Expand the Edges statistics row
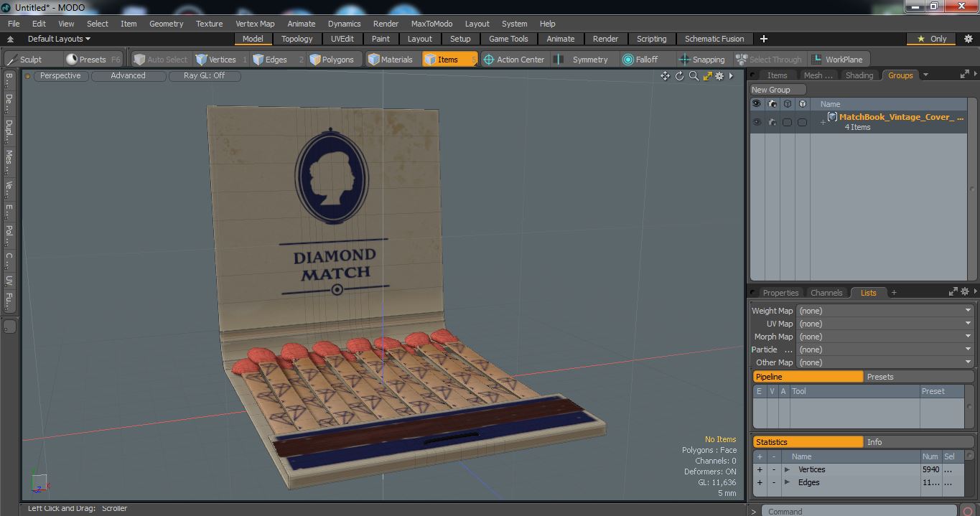Image resolution: width=980 pixels, height=516 pixels. tap(787, 482)
